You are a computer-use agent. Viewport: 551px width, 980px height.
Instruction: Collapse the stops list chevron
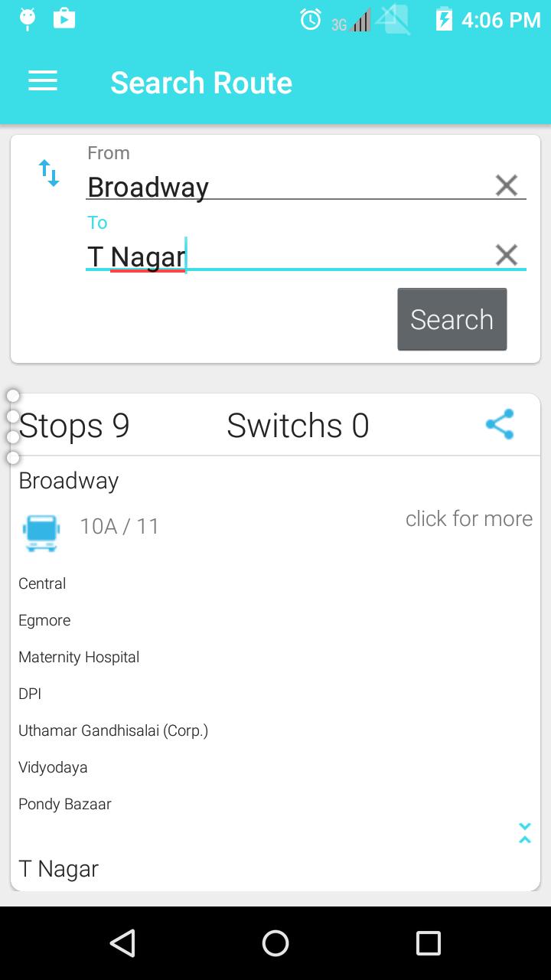pyautogui.click(x=525, y=833)
